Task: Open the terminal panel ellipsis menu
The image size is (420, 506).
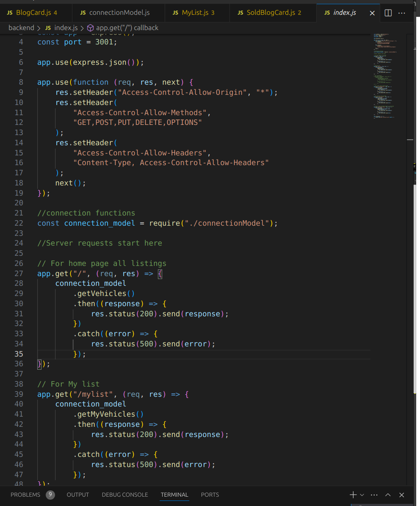Action: [374, 495]
